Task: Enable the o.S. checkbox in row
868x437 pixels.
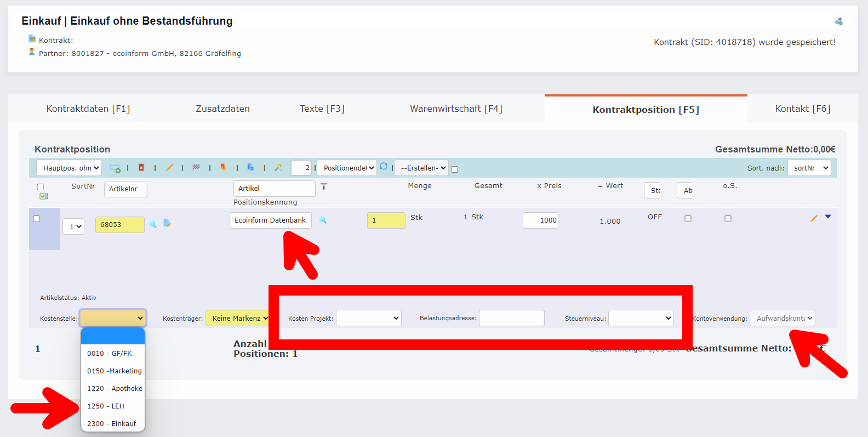Action: 728,219
